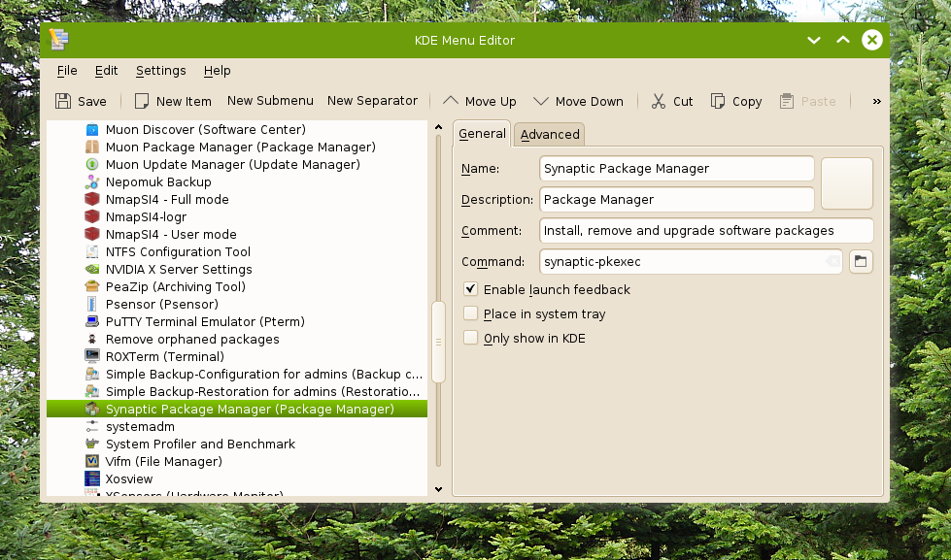Viewport: 951px width, 560px height.
Task: Open the Settings menu
Action: (x=160, y=70)
